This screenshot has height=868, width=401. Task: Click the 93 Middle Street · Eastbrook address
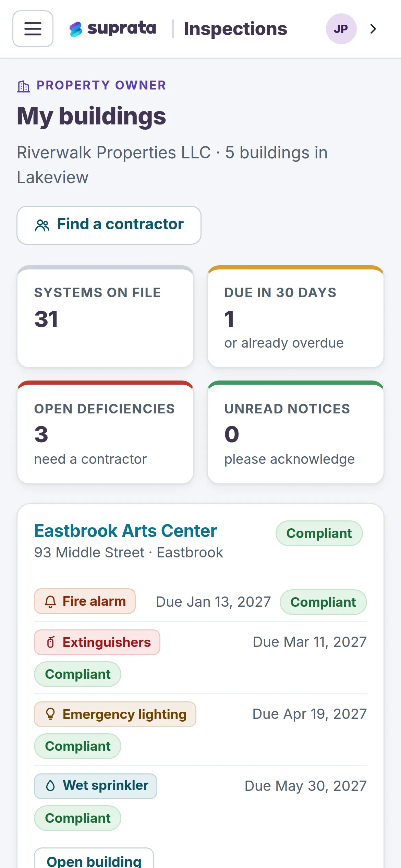coord(129,553)
